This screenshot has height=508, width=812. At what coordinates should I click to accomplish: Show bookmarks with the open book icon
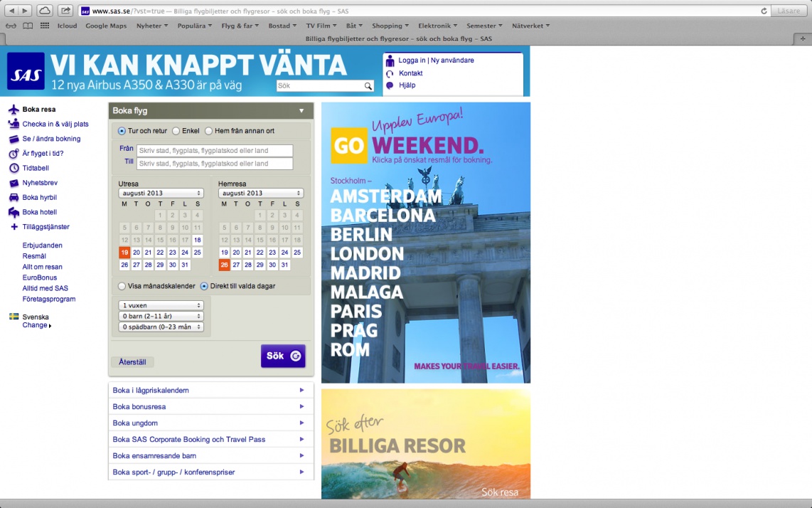[x=28, y=26]
